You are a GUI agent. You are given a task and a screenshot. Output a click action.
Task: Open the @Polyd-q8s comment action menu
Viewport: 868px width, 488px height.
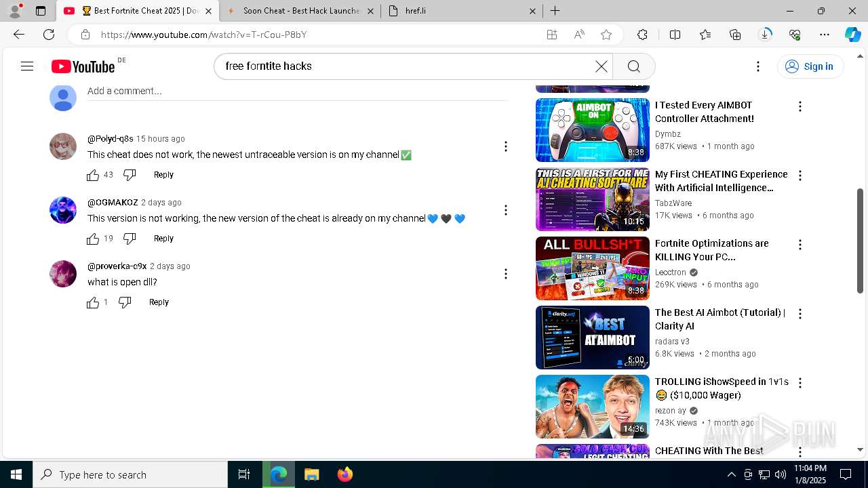pyautogui.click(x=505, y=146)
